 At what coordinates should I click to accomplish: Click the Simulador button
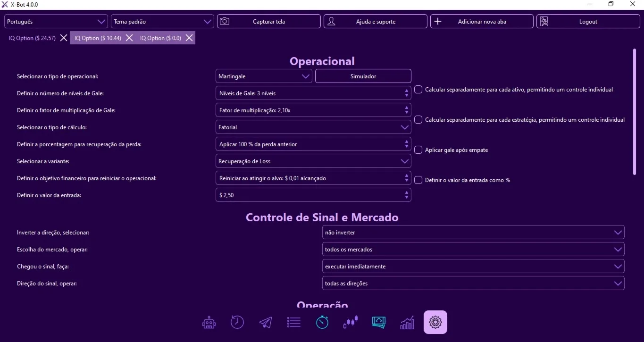(x=363, y=76)
